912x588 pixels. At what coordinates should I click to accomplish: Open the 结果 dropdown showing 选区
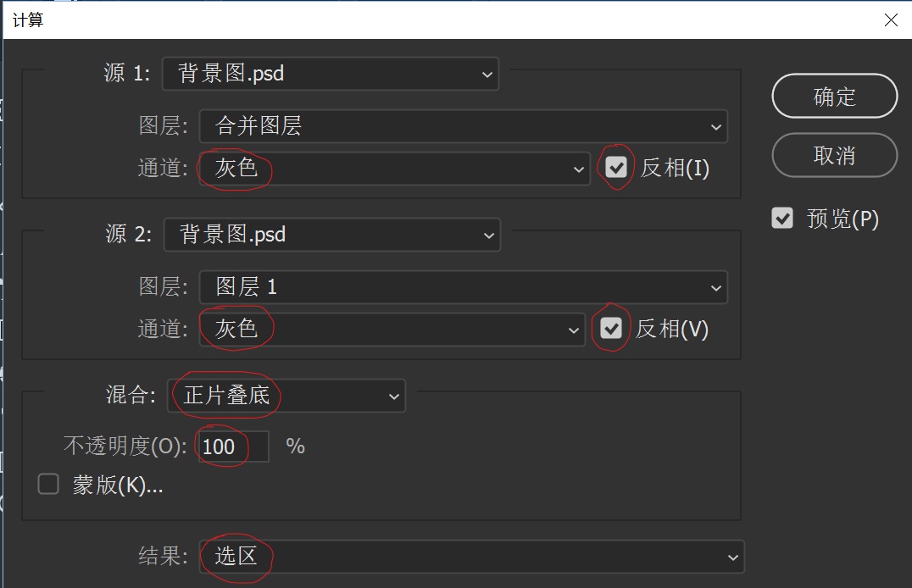click(x=472, y=557)
